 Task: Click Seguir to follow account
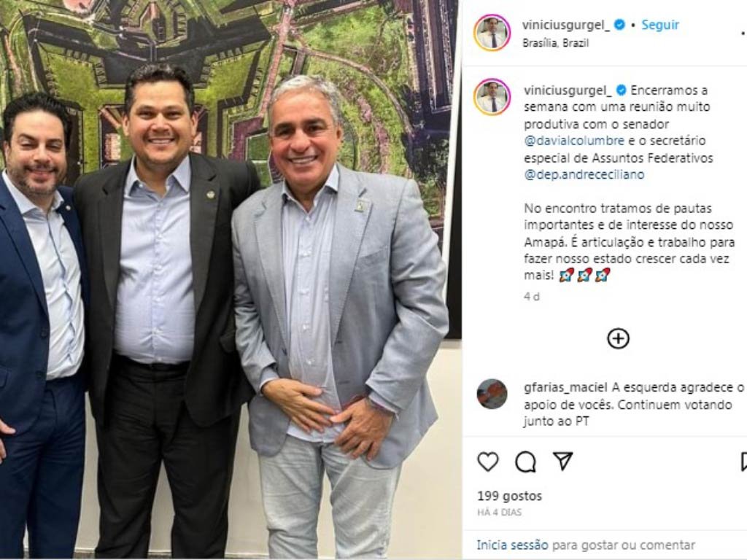point(659,25)
